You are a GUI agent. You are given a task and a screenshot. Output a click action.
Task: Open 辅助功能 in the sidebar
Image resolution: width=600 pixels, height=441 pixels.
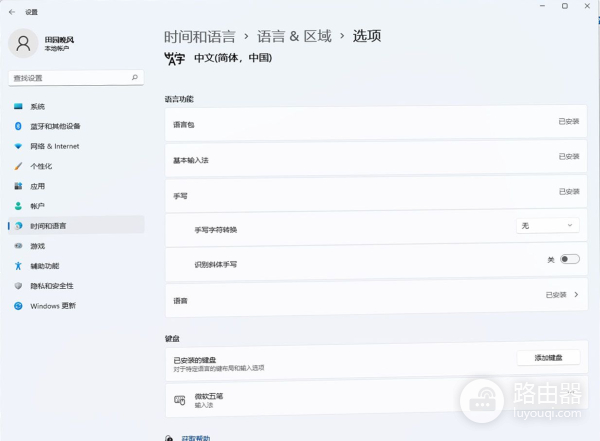45,266
